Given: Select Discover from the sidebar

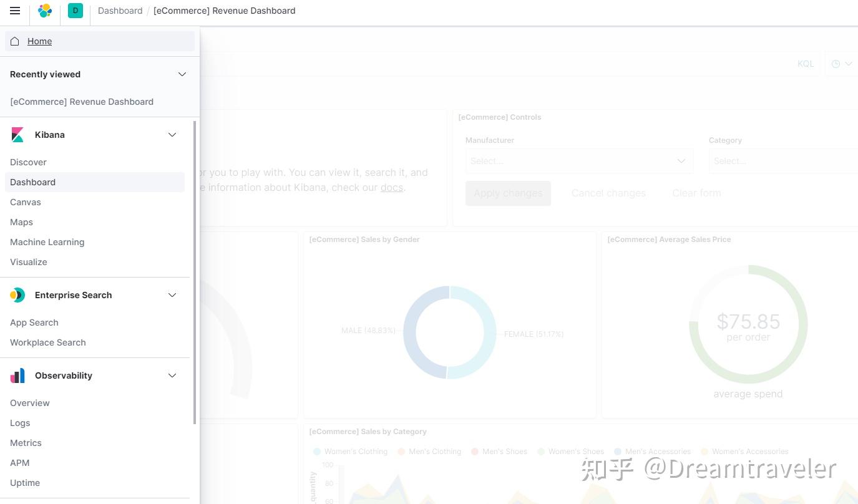Looking at the screenshot, I should 28,162.
